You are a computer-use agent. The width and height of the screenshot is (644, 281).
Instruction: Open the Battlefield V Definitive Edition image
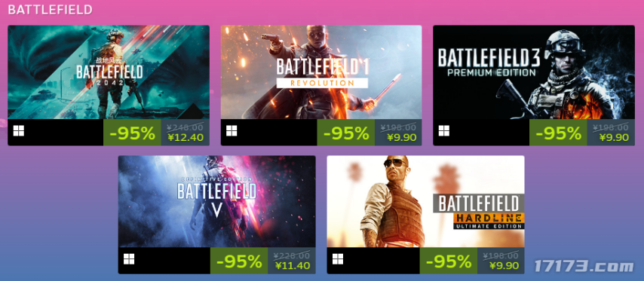click(217, 201)
